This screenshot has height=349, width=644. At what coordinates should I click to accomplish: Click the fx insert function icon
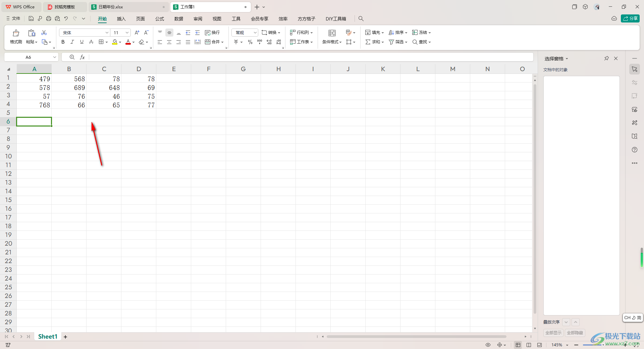[82, 57]
